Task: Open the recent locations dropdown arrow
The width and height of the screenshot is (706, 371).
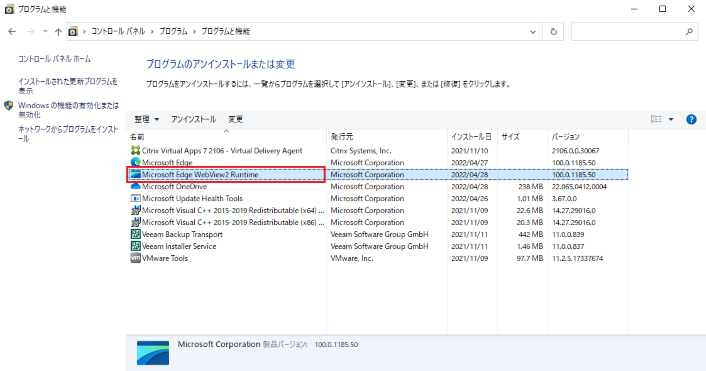Action: pyautogui.click(x=45, y=32)
